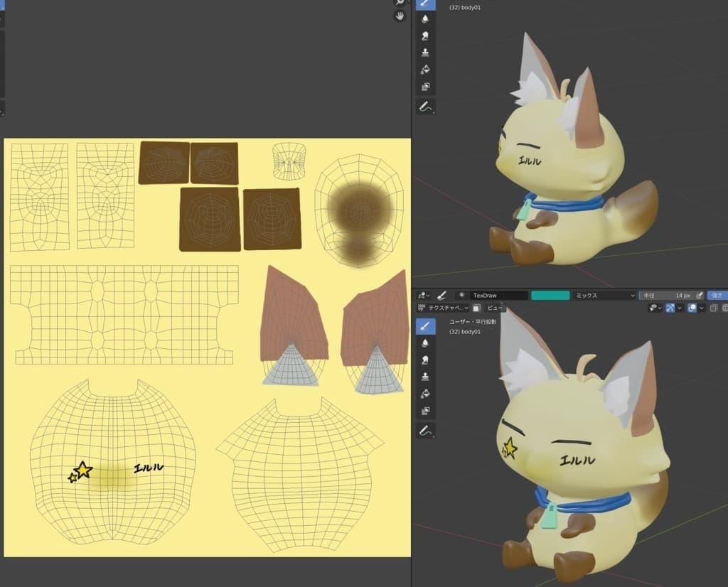This screenshot has width=728, height=587.
Task: Click the pan hand icon in UV editor
Action: (x=400, y=14)
